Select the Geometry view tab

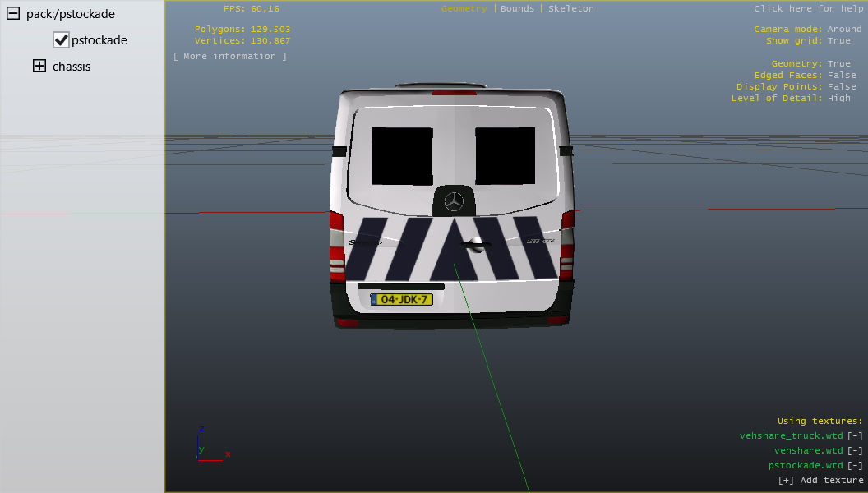[x=464, y=9]
